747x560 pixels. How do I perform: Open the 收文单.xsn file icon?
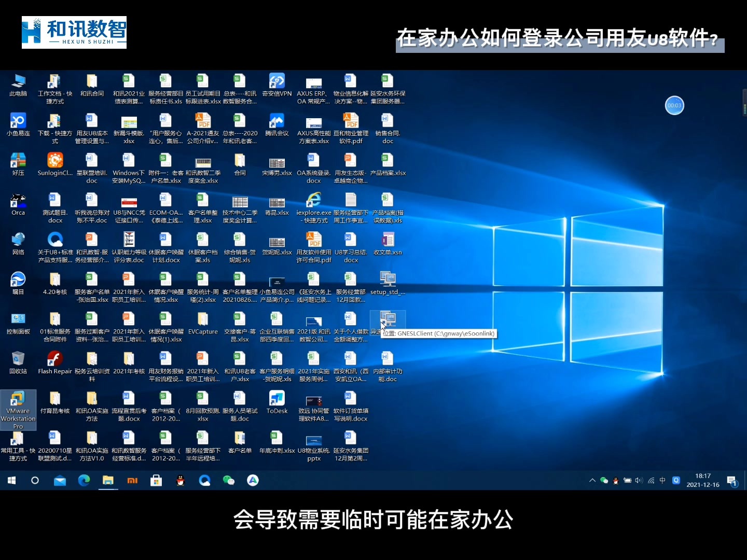click(388, 244)
